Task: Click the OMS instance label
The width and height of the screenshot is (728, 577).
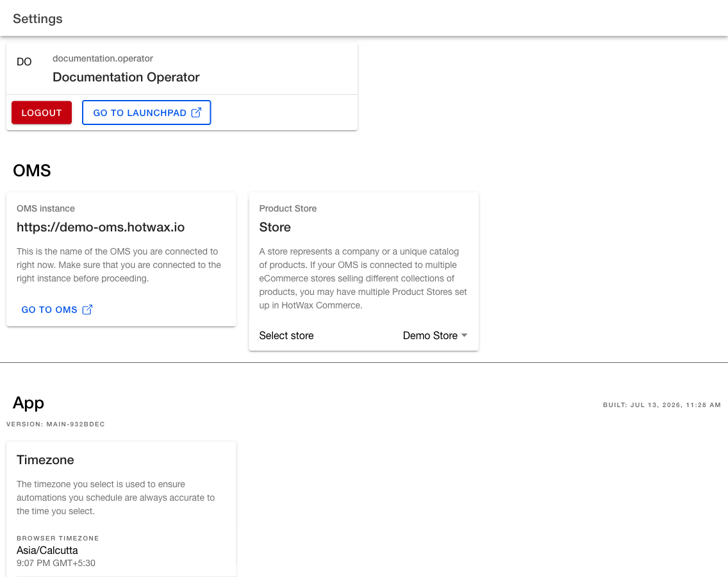Action: click(x=45, y=208)
